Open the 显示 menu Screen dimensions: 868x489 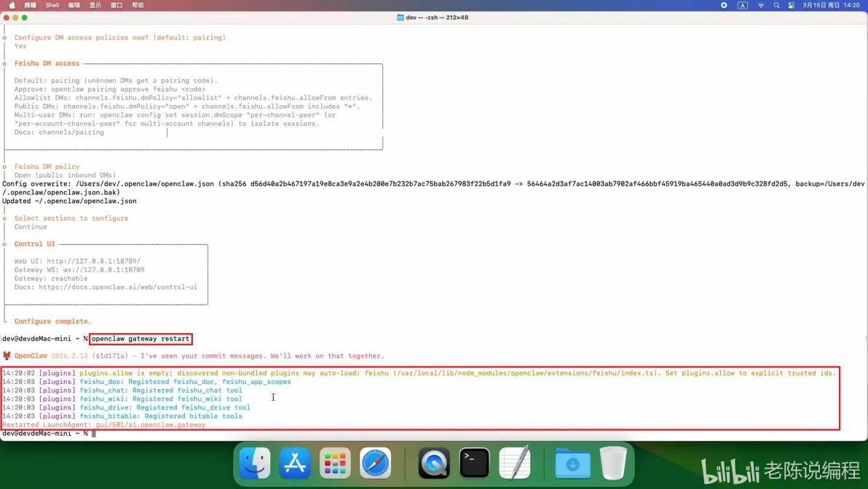click(x=95, y=5)
